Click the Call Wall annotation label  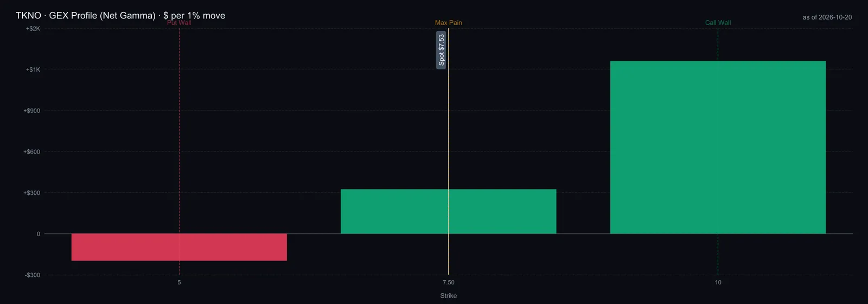(718, 23)
